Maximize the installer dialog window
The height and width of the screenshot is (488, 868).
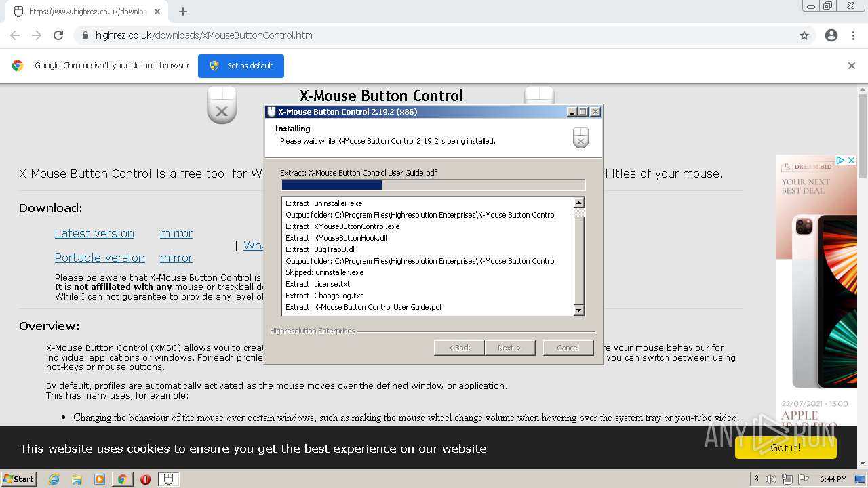tap(583, 112)
